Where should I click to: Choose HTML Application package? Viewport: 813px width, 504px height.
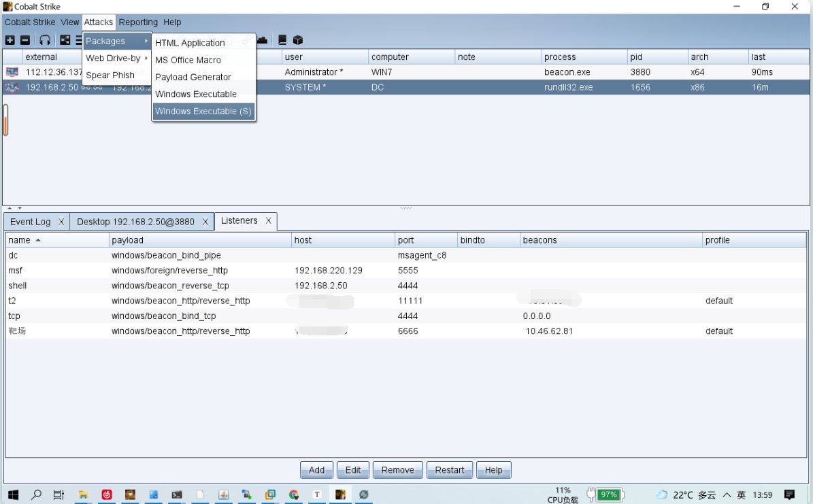tap(204, 43)
